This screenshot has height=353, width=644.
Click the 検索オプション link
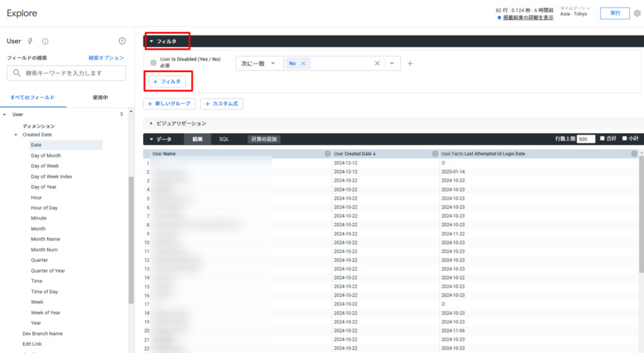click(x=106, y=58)
